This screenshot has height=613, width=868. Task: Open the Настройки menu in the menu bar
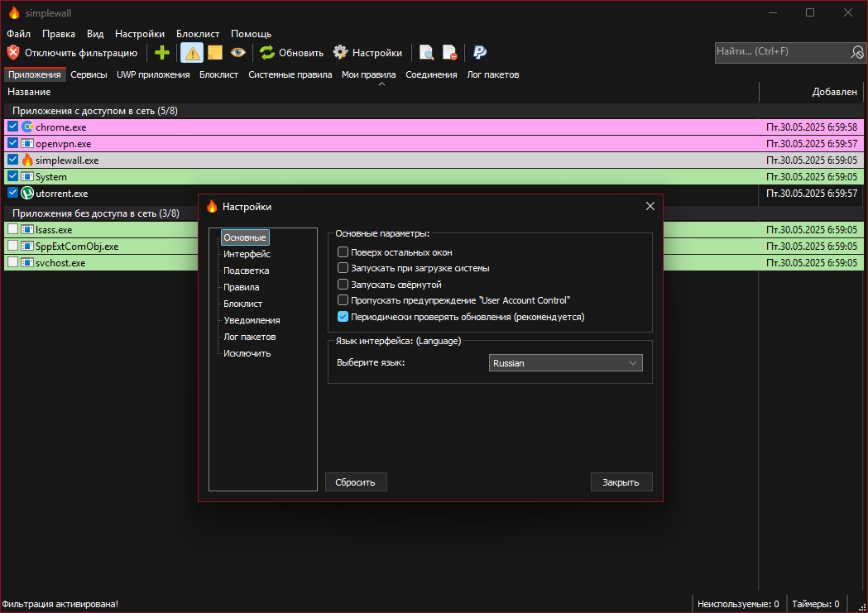[140, 34]
